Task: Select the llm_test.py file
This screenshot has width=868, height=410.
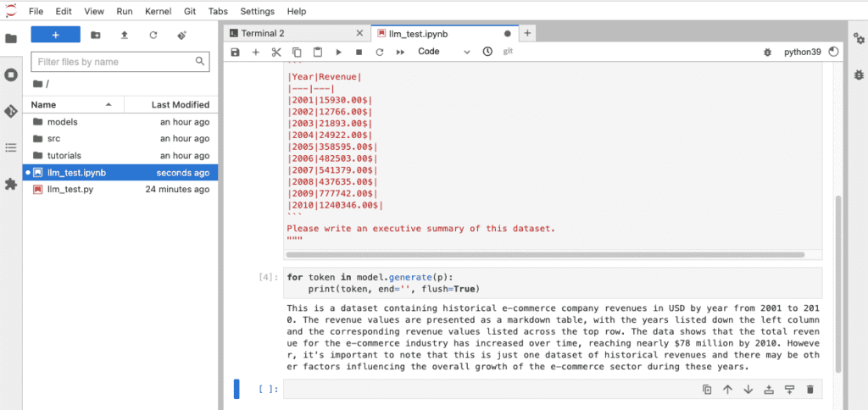Action: [x=120, y=189]
